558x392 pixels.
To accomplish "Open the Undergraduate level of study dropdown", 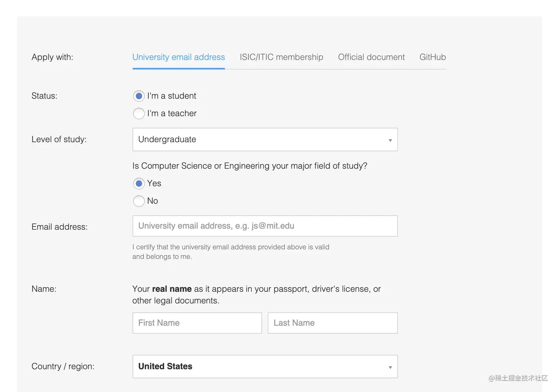I will pos(265,140).
